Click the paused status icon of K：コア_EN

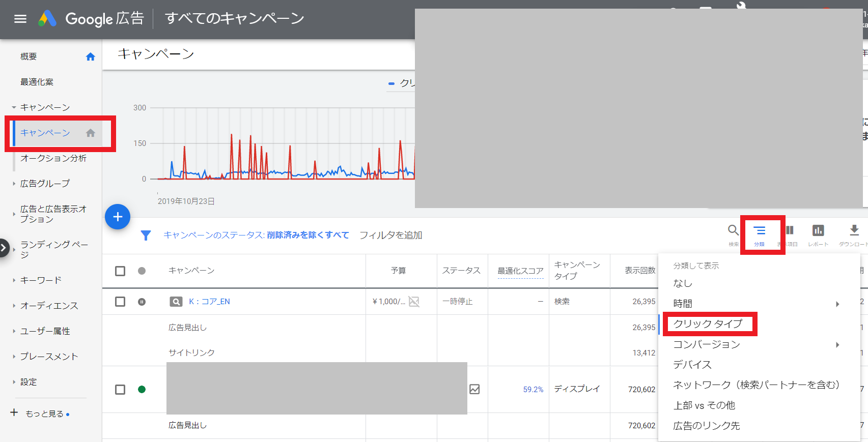pos(142,302)
